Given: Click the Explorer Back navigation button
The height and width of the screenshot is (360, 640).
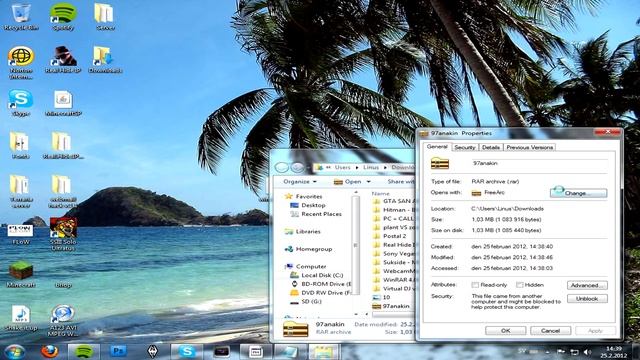Looking at the screenshot, I should click(x=282, y=167).
